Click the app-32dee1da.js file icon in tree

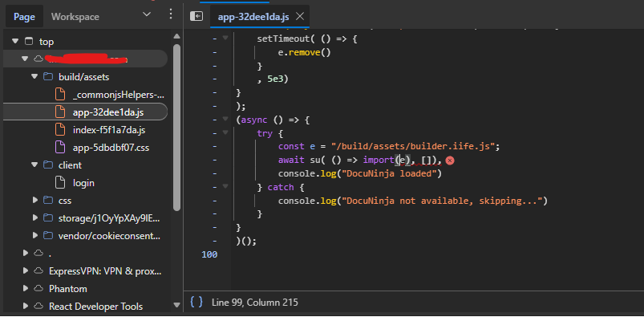(60, 112)
